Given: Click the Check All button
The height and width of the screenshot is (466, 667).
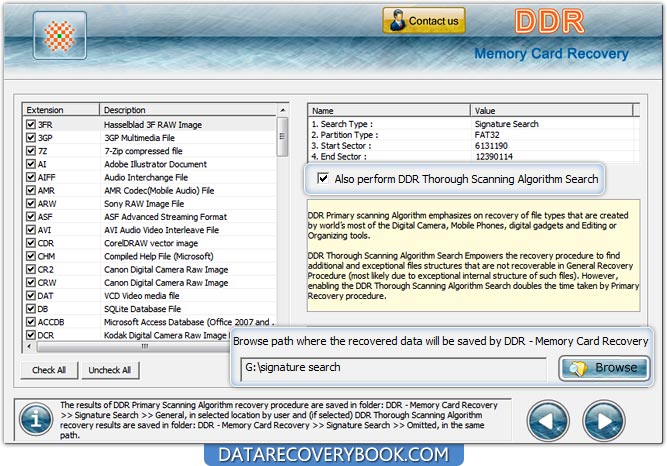Looking at the screenshot, I should coord(49,370).
